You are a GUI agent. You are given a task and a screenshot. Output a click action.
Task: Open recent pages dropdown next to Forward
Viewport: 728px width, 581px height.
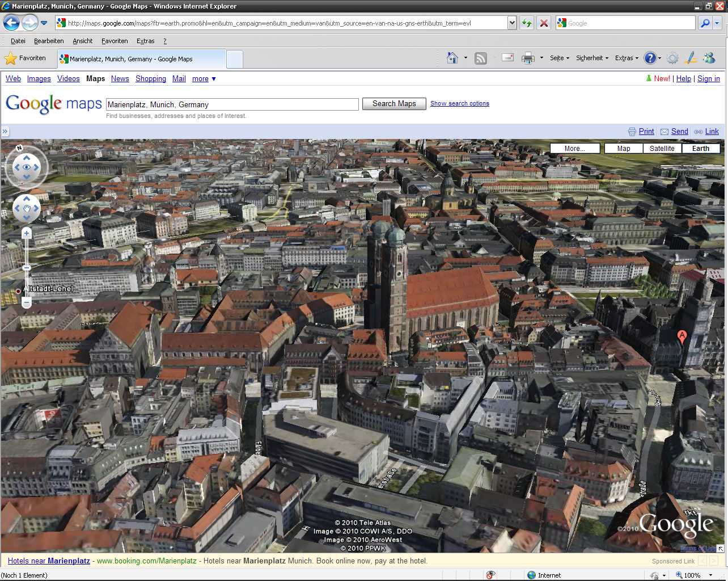pos(44,23)
